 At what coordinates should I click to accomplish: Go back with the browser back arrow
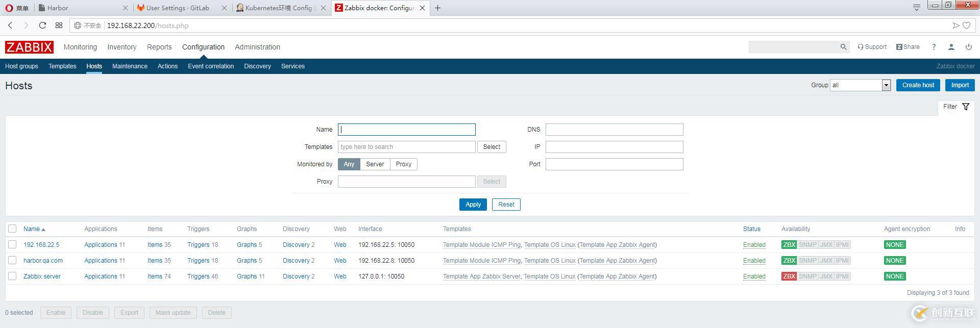(10, 26)
